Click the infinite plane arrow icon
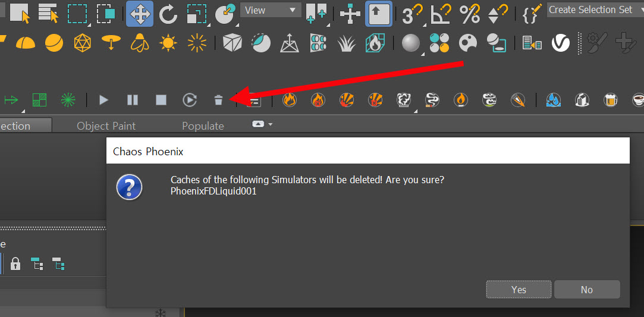The image size is (644, 317). tap(290, 43)
